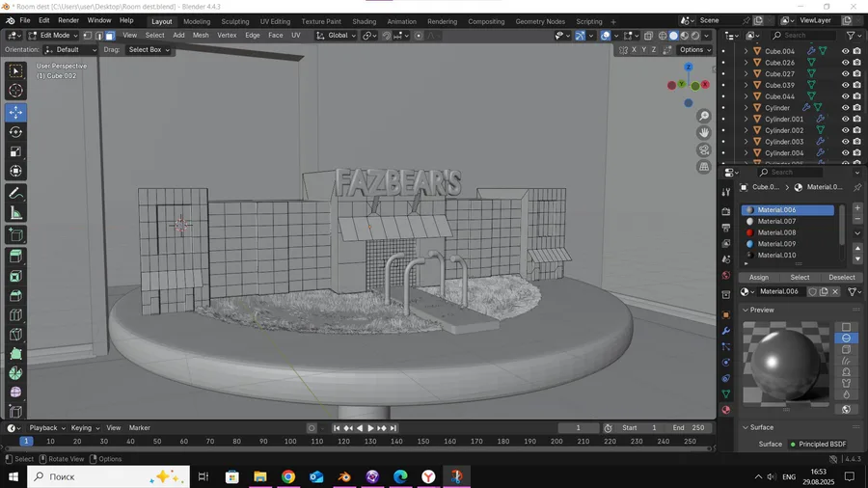868x488 pixels.
Task: Toggle X-ray display
Action: click(648, 36)
